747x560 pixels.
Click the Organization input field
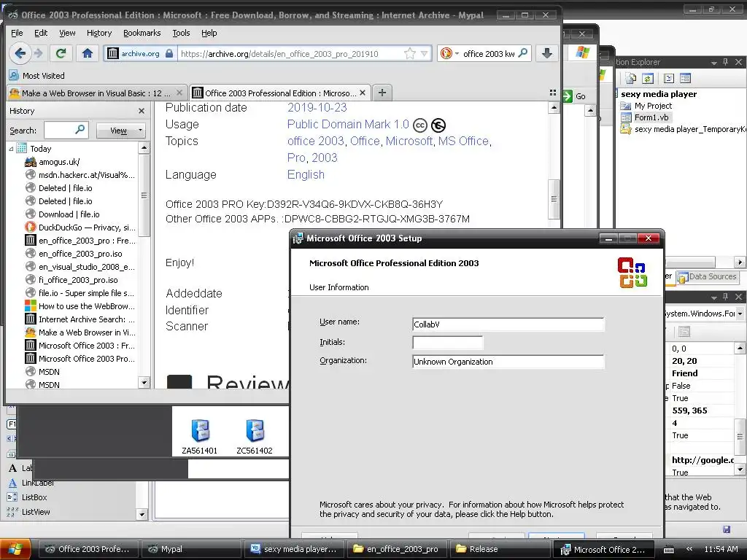tap(508, 362)
